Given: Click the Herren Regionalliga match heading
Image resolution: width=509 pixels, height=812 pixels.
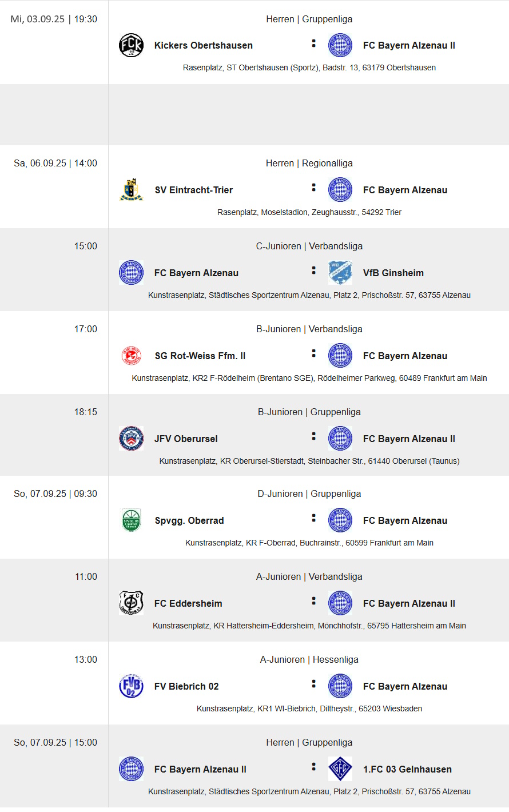Looking at the screenshot, I should click(309, 163).
